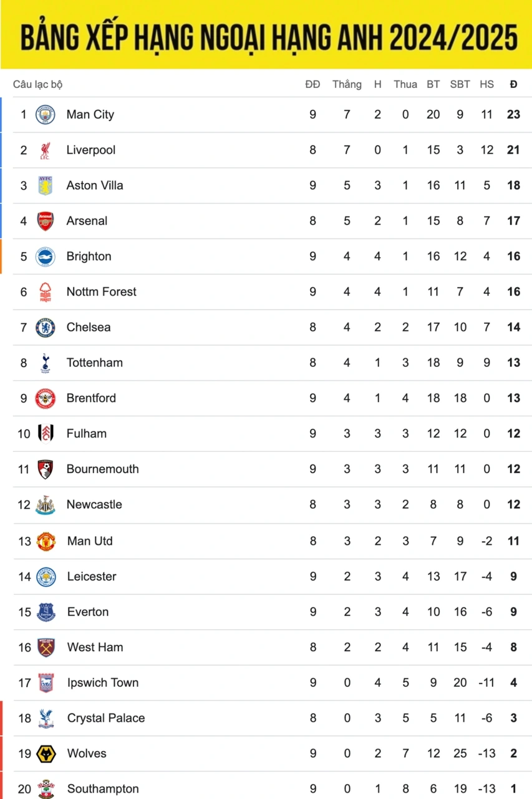The width and height of the screenshot is (532, 799).
Task: Click the HS goal difference header
Action: (x=486, y=84)
